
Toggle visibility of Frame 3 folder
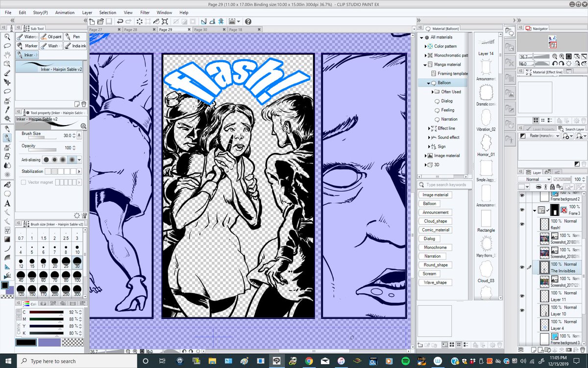[x=522, y=210]
